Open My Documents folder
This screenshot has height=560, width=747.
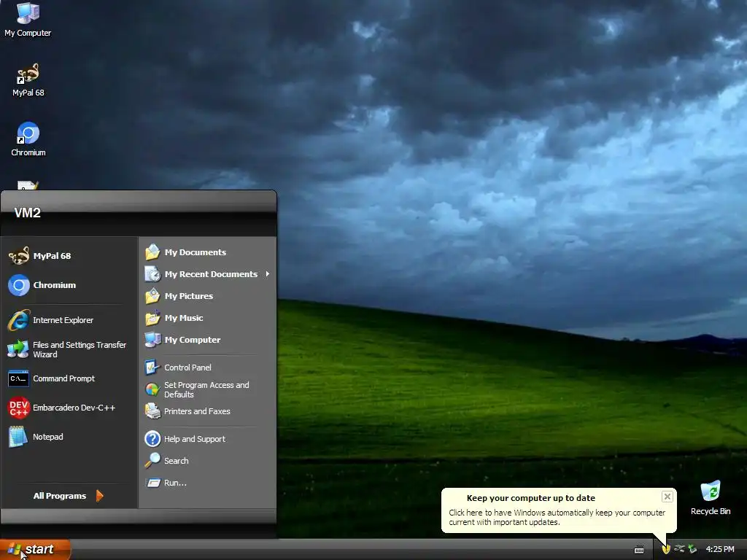coord(207,252)
